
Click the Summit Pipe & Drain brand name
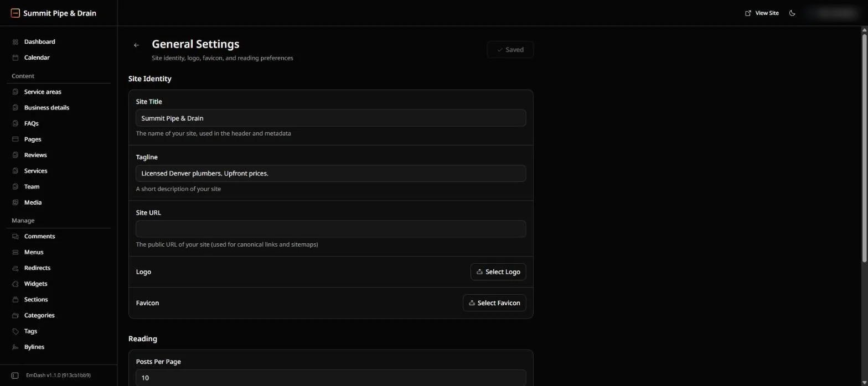click(x=60, y=13)
